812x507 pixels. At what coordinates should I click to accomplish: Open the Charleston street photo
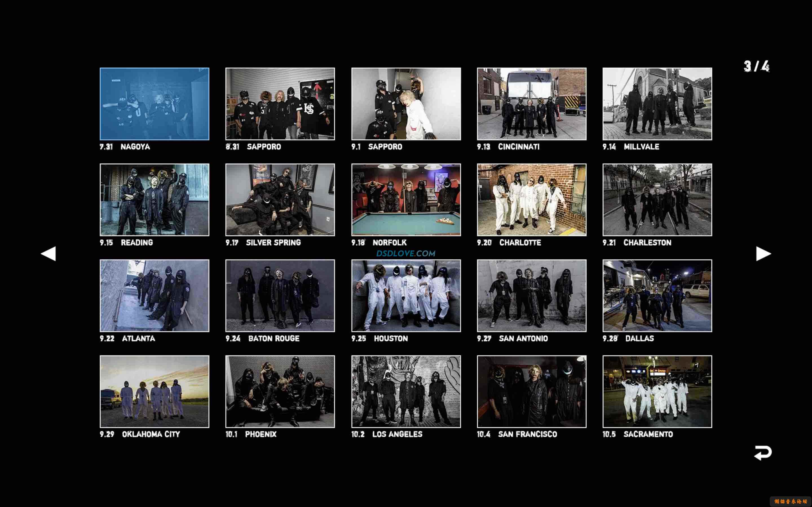657,200
